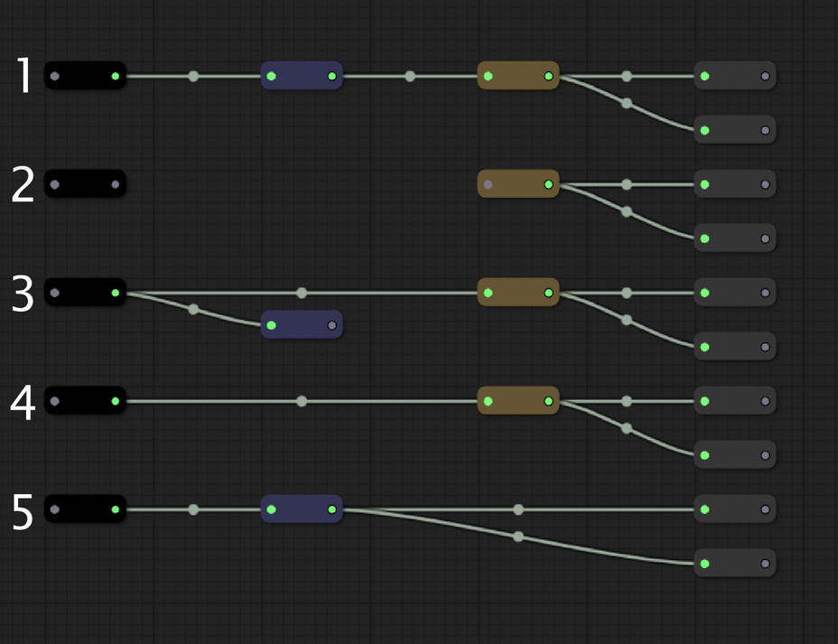This screenshot has height=644, width=838.
Task: Click the reroute point on row 5's upper wire
Action: pyautogui.click(x=517, y=509)
